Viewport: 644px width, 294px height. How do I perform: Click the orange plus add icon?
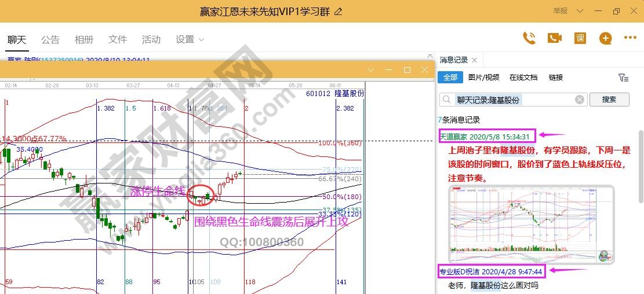point(605,38)
